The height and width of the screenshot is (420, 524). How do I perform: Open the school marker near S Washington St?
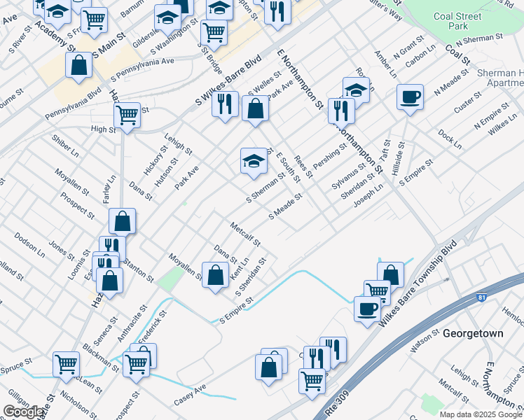point(167,17)
